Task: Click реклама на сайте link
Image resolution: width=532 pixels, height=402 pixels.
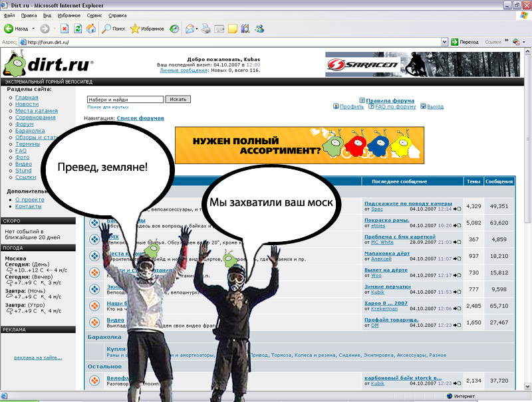Action: [x=38, y=357]
